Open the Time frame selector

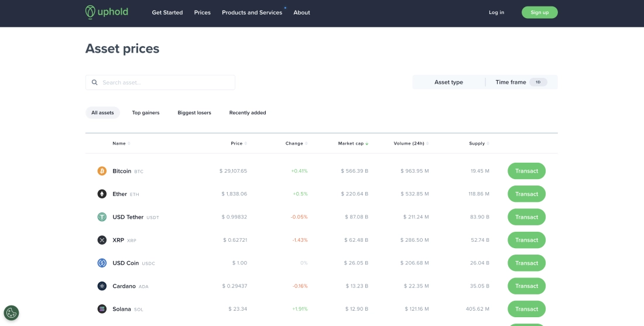click(x=521, y=82)
